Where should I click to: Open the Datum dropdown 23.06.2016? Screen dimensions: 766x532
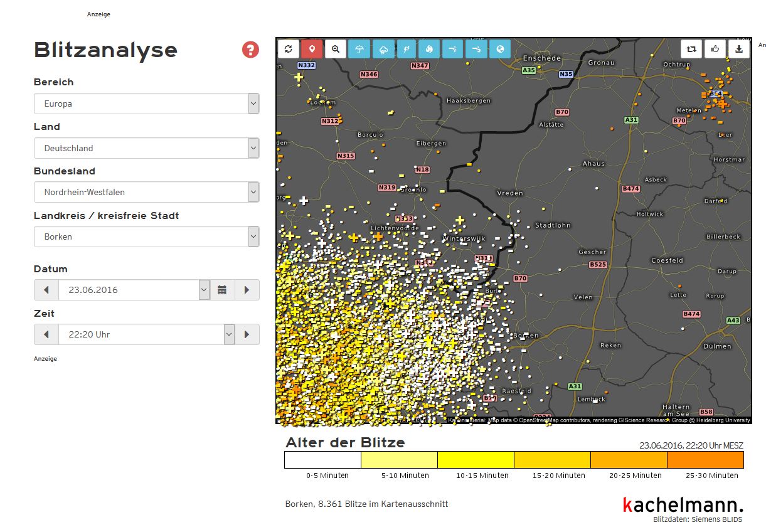click(x=134, y=290)
